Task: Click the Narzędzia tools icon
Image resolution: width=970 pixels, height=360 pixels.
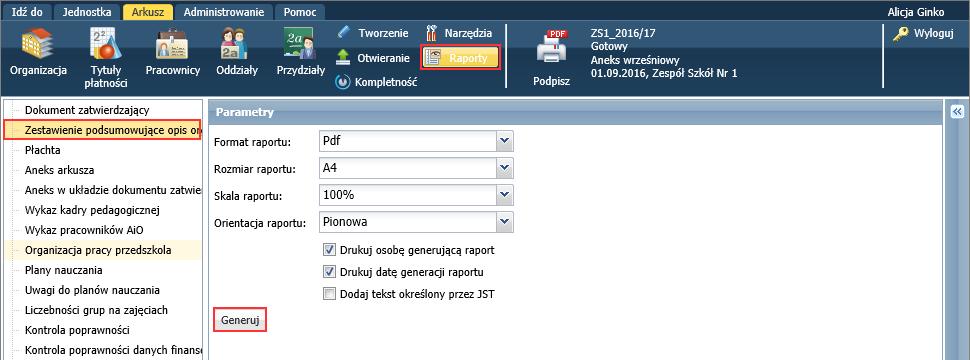Action: click(432, 33)
